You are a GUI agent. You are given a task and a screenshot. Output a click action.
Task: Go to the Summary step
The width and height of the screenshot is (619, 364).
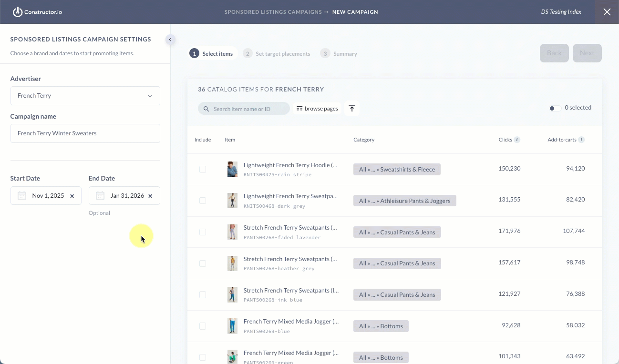coord(339,53)
